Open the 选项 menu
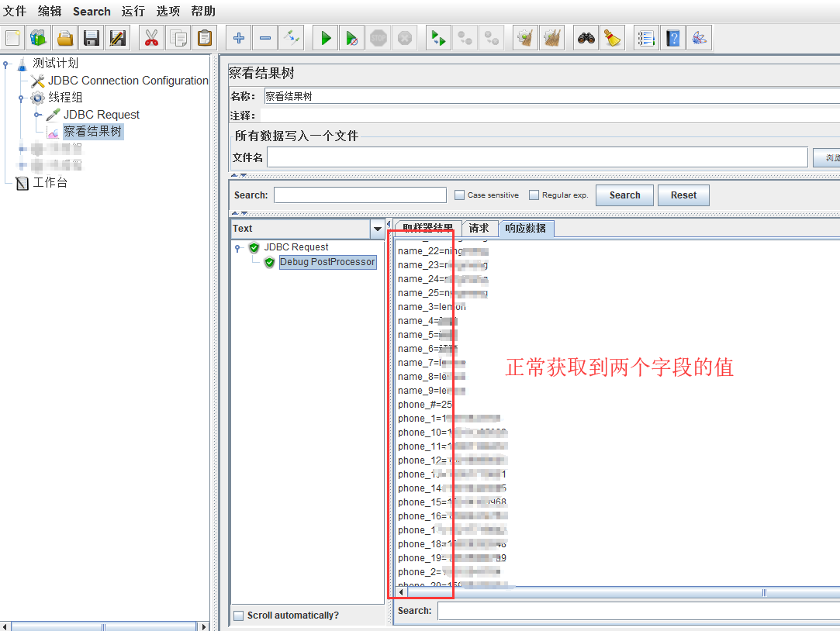840x631 pixels. point(168,11)
